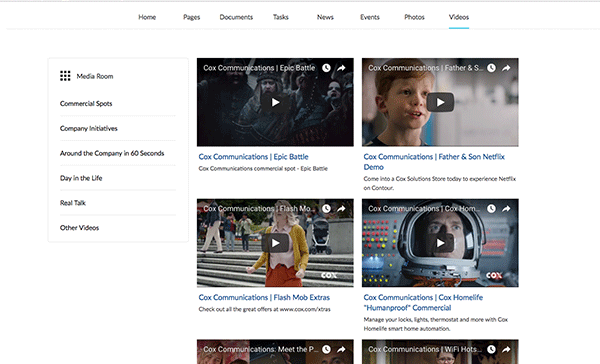Click Watch Later clock on WiFi Hots... video
This screenshot has height=364, width=600.
491,349
